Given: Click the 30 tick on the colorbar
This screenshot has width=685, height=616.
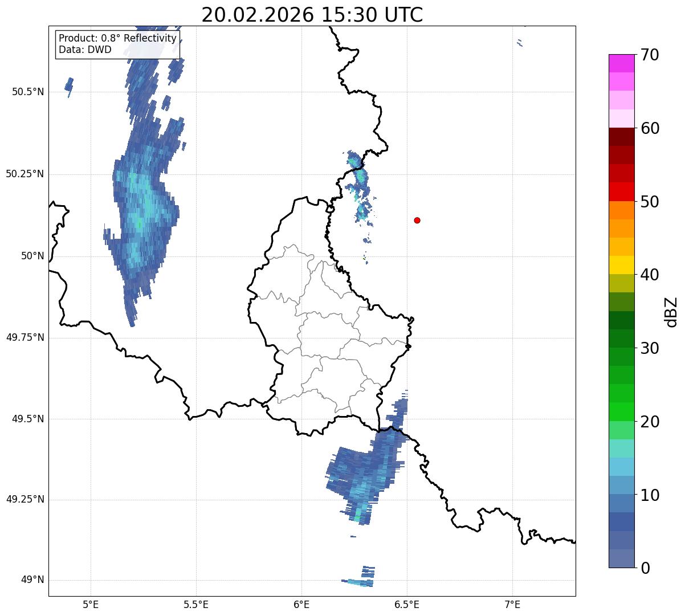Looking at the screenshot, I should (x=650, y=348).
